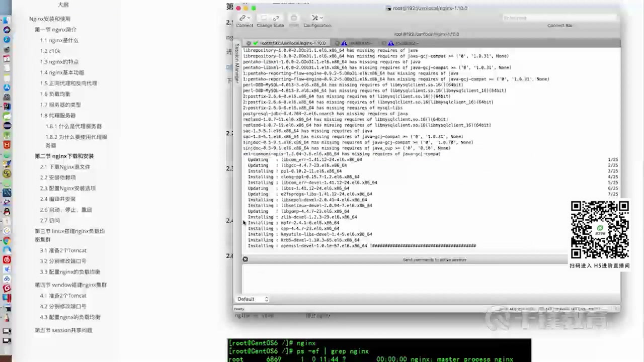Open the QQ penguin icon in Dock
Screen dimensions: 644x362
click(x=7, y=212)
